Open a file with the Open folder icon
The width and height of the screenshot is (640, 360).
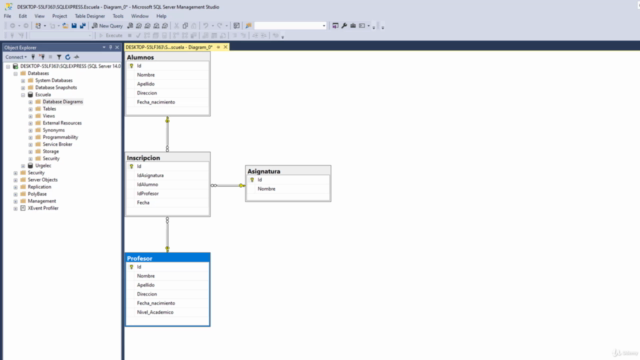(x=65, y=26)
